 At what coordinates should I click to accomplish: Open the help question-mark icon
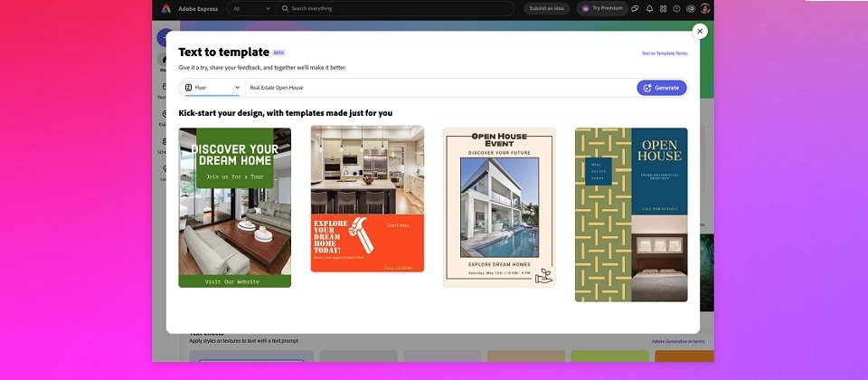(676, 8)
